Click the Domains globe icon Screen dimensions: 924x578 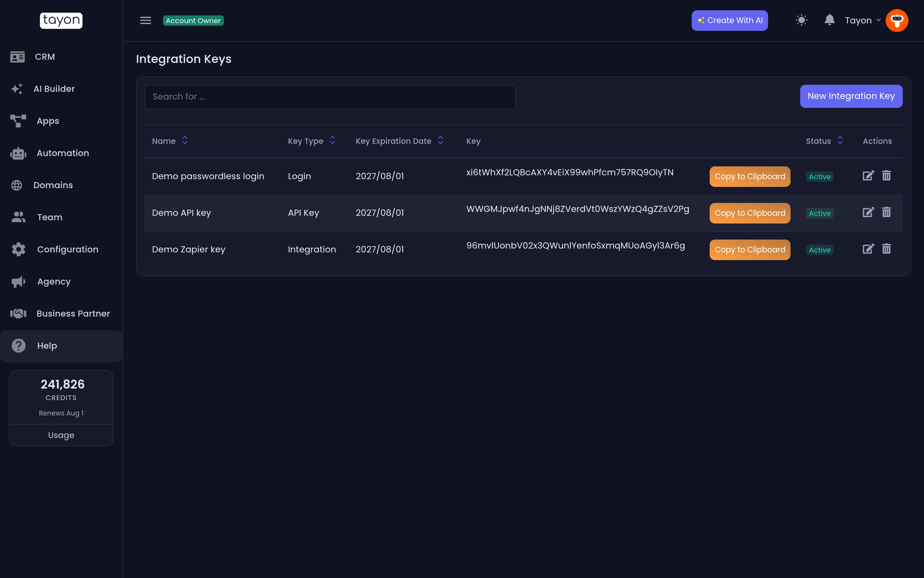point(17,185)
